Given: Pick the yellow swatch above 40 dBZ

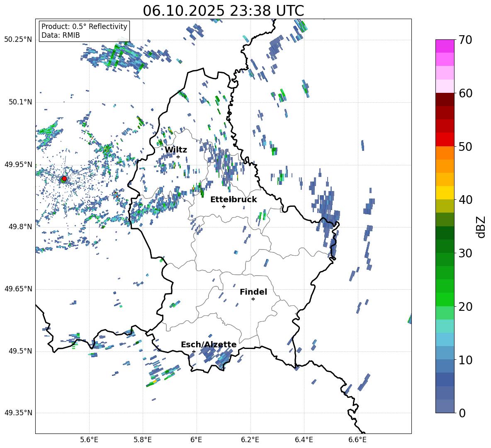Looking at the screenshot, I should click(x=445, y=193).
